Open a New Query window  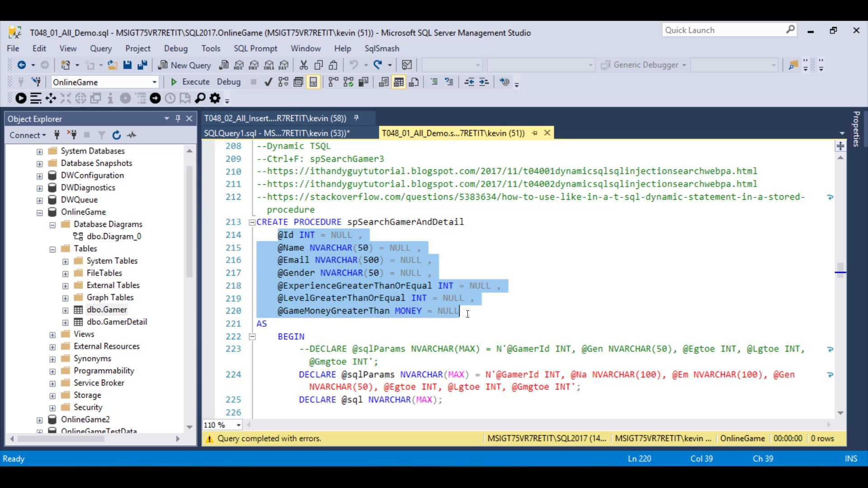[184, 65]
